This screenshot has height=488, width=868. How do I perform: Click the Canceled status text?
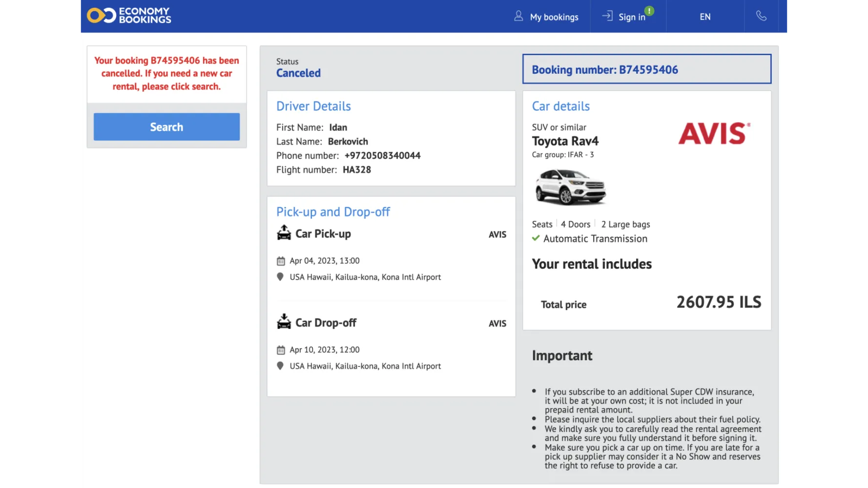[298, 73]
